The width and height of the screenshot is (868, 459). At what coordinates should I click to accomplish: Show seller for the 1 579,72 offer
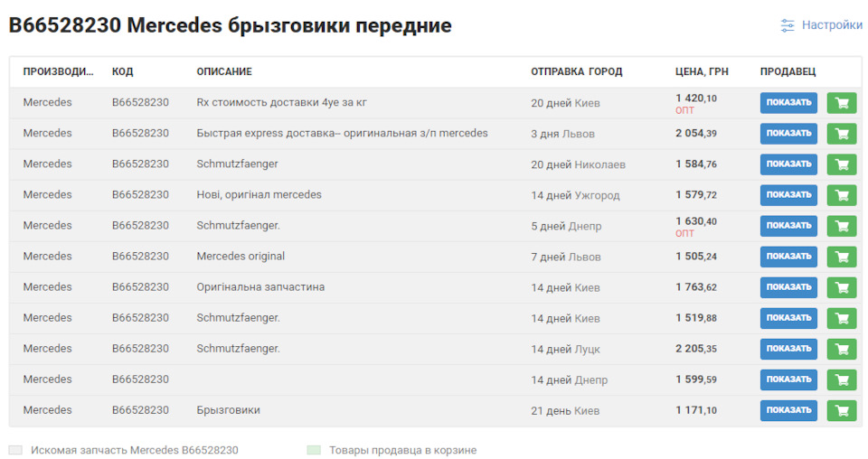[788, 194]
